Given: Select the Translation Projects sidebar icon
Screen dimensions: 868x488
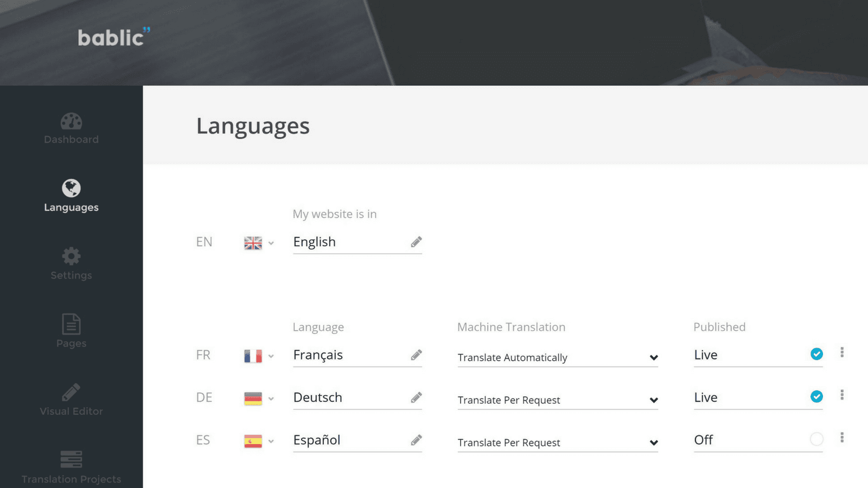Looking at the screenshot, I should click(71, 458).
